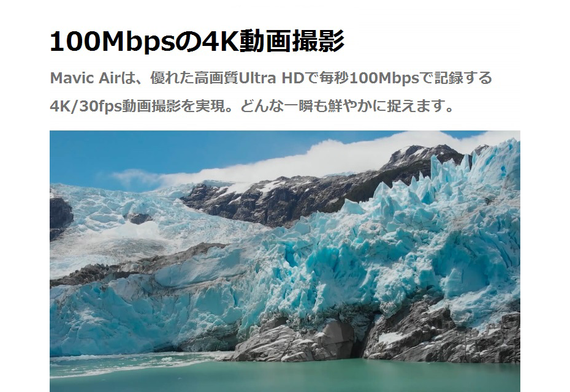The image size is (570, 392).
Task: Click 100Mbps within the gray paragraph
Action: [x=384, y=78]
